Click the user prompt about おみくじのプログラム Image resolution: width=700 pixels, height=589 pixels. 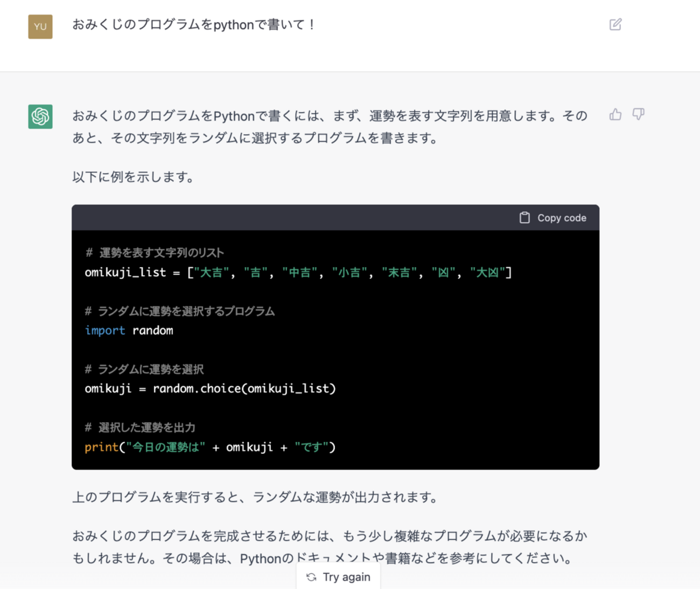point(194,25)
